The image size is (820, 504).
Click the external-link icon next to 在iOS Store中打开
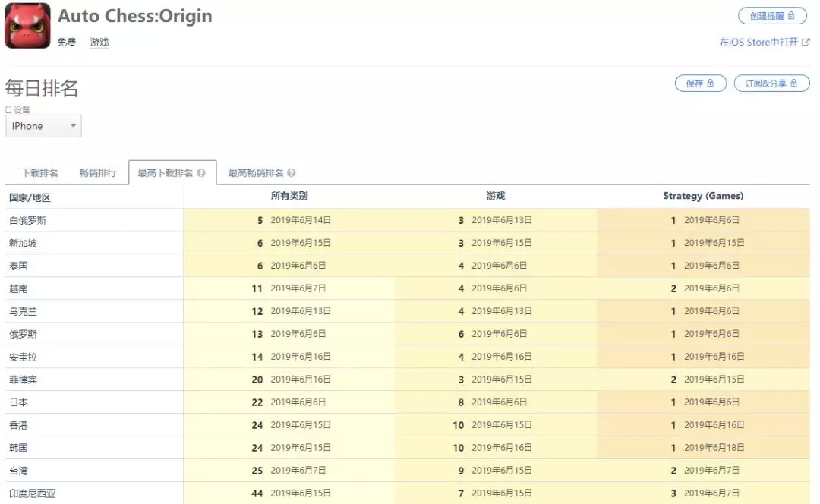point(806,42)
